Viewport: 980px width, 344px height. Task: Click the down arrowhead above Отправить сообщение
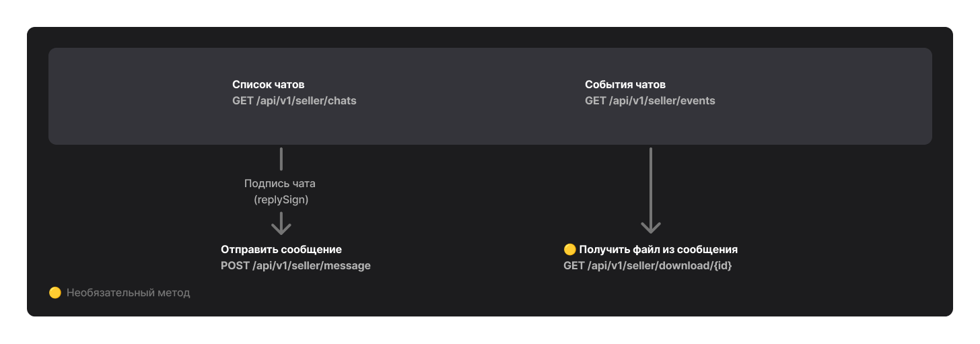[281, 223]
